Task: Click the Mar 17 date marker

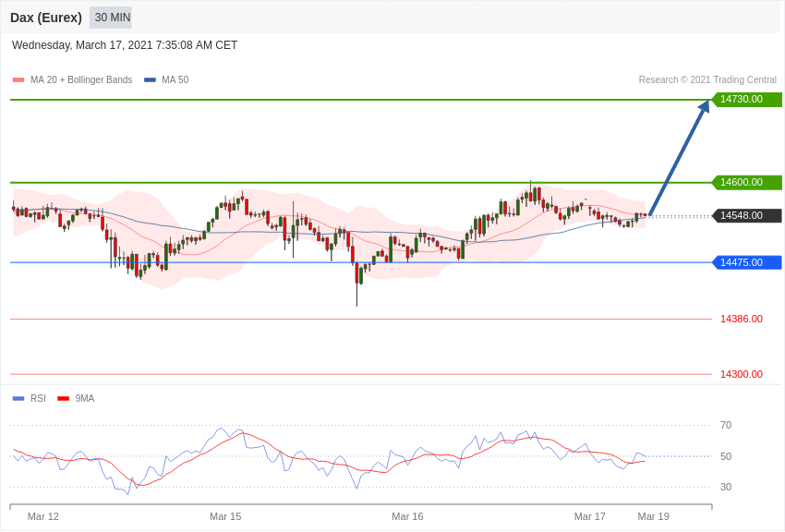Action: click(590, 516)
